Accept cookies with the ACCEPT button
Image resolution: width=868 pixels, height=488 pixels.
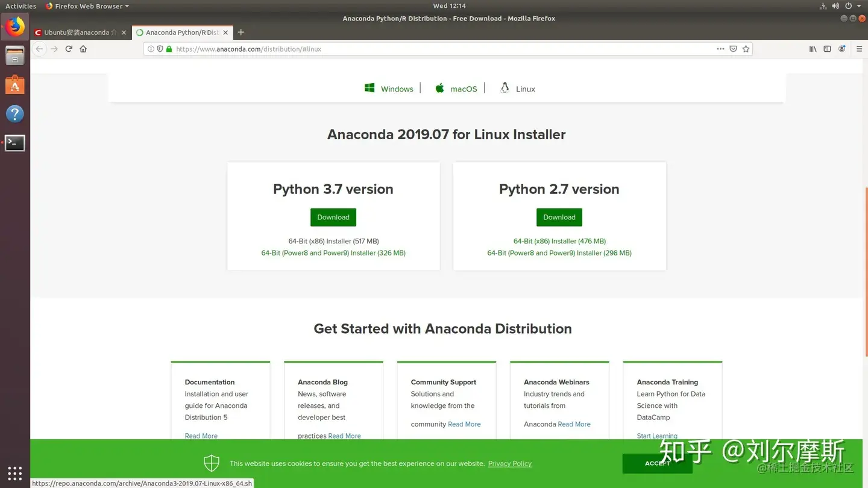point(657,463)
